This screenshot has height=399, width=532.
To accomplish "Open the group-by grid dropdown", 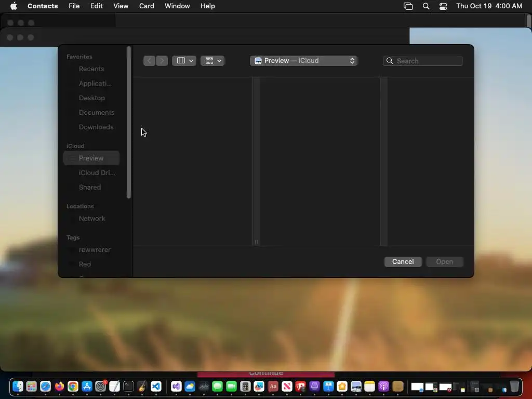I will coord(212,61).
